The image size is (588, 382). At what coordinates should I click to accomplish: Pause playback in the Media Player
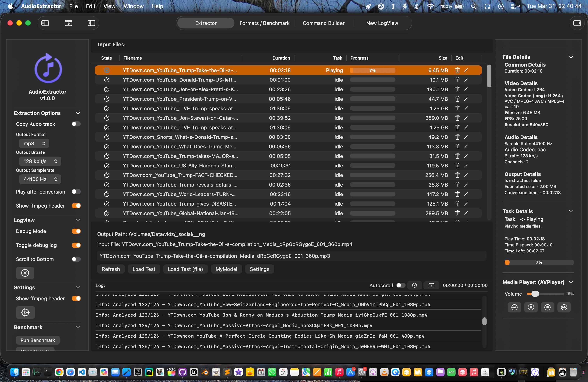(x=531, y=307)
